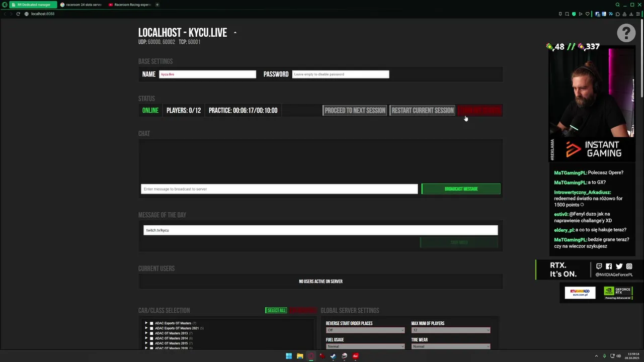Check the ADAC Esports GT Masters checkbox
The image size is (644, 362).
click(151, 323)
